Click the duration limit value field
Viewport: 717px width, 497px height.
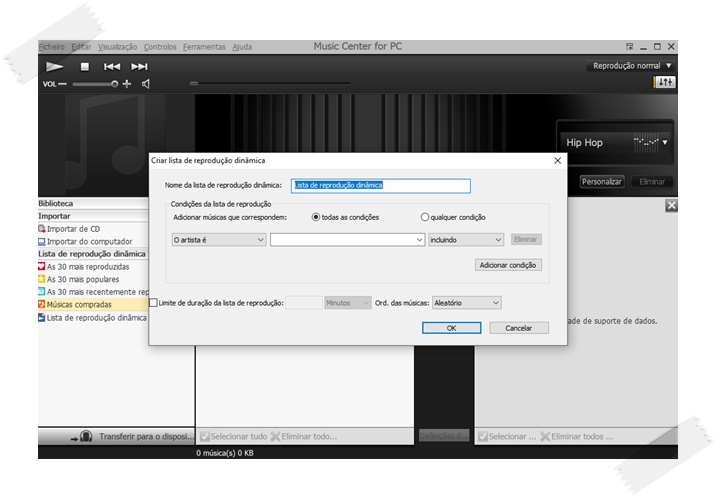click(x=304, y=303)
